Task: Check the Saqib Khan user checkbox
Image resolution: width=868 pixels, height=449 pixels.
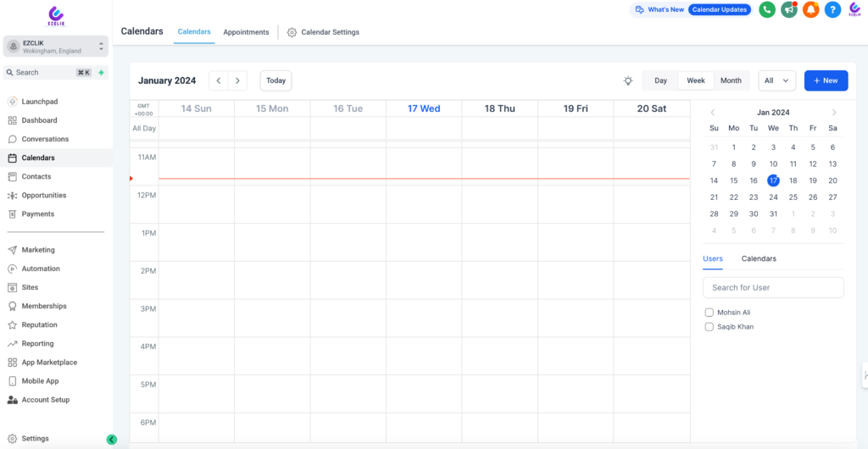Action: [x=709, y=327]
